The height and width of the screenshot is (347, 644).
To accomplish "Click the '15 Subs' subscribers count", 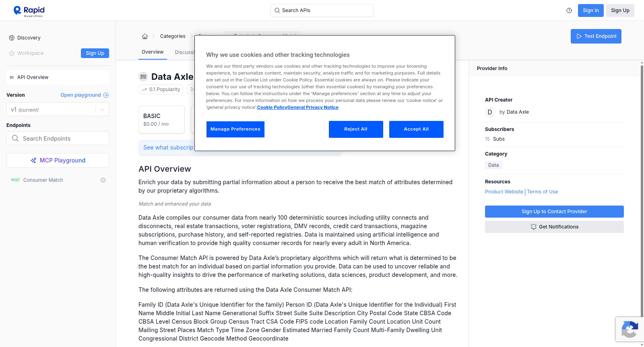I will (x=495, y=139).
